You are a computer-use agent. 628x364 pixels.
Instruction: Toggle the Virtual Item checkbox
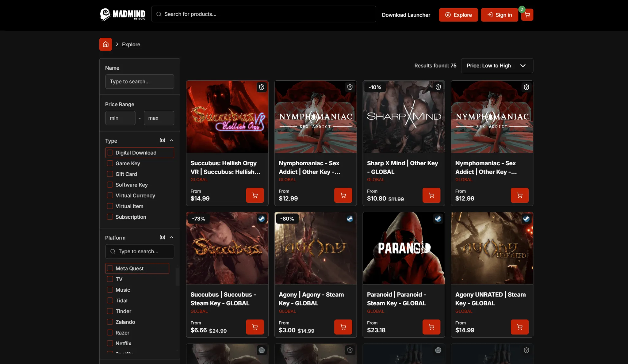(x=110, y=206)
